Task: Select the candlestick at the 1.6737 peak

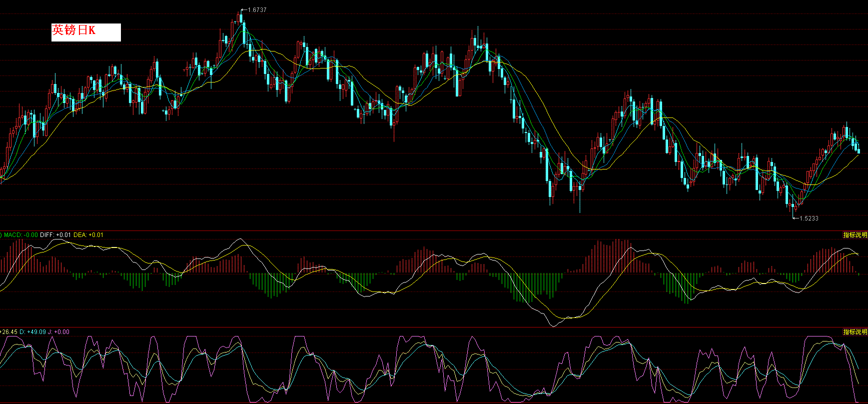Action: pyautogui.click(x=241, y=19)
